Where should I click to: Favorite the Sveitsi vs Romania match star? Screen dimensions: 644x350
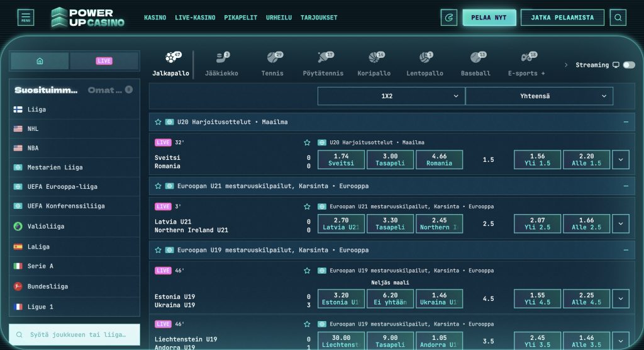point(307,142)
